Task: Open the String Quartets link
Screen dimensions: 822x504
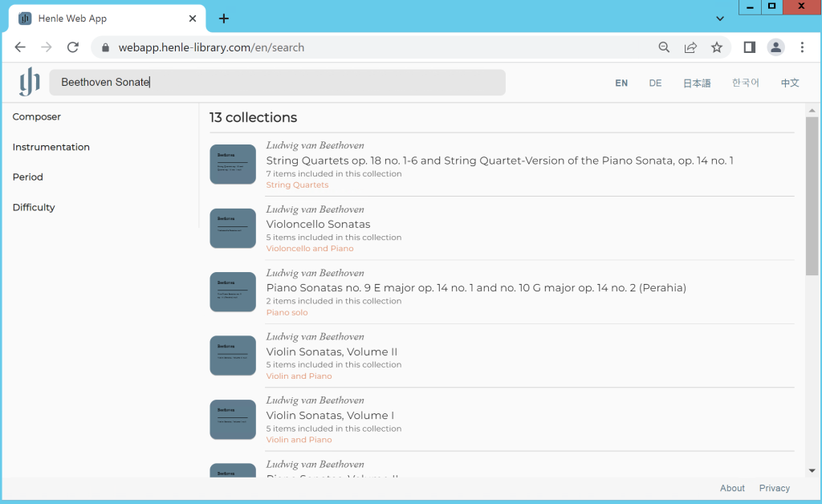Action: (297, 185)
